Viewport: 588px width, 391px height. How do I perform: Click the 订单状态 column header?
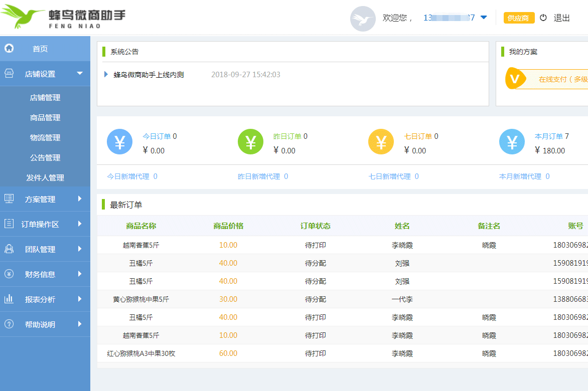316,226
